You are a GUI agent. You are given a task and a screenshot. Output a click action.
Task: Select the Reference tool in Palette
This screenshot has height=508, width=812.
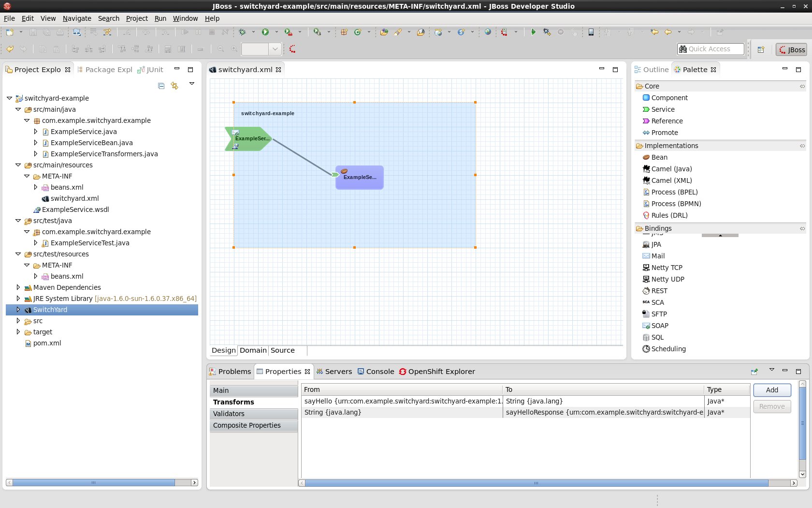[662, 121]
